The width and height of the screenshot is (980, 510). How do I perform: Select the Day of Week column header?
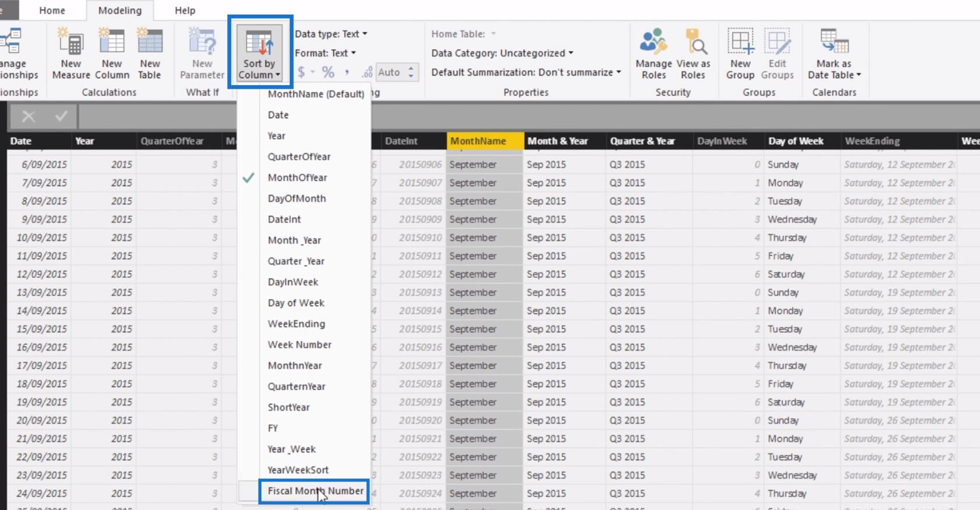click(x=802, y=141)
